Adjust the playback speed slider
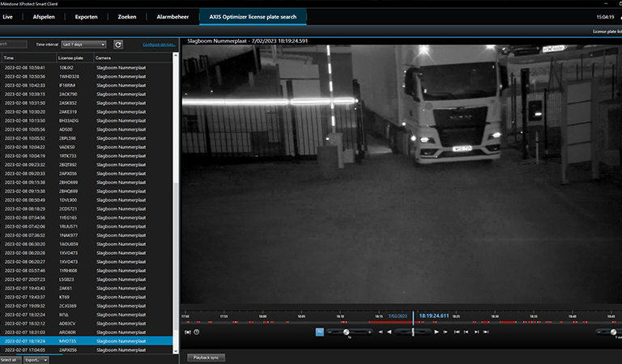622x364 pixels. (x=347, y=332)
